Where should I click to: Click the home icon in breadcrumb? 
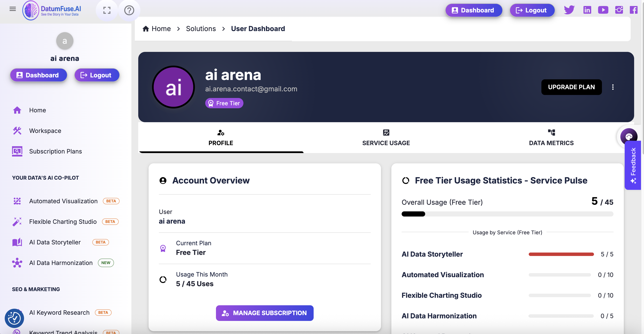(x=146, y=29)
